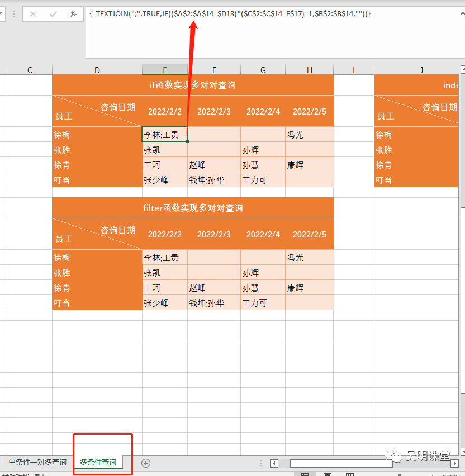Image resolution: width=465 pixels, height=476 pixels.
Task: Select cell 孙辉 in the if table
Action: coord(263,150)
